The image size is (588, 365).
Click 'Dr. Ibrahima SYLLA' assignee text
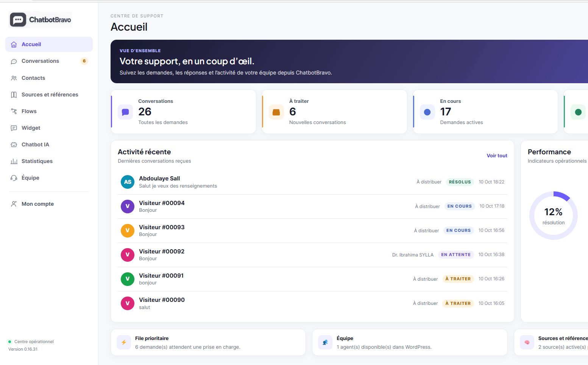coord(413,255)
